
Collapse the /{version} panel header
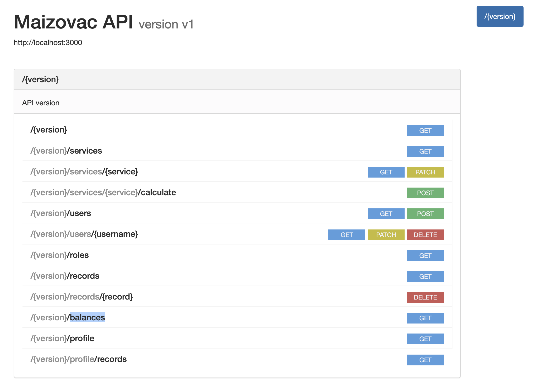[40, 79]
